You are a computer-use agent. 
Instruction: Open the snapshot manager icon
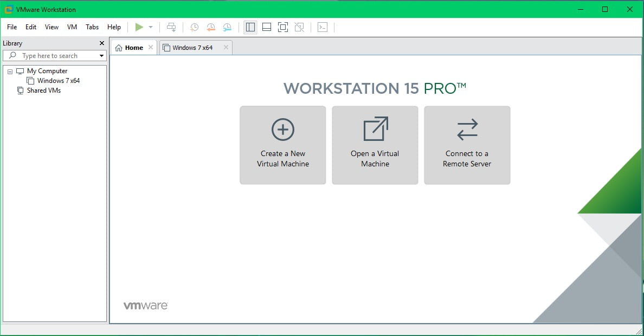[x=227, y=27]
